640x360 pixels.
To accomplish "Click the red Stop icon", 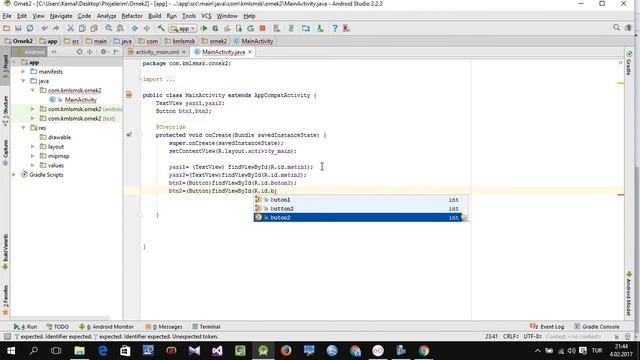I will click(262, 29).
